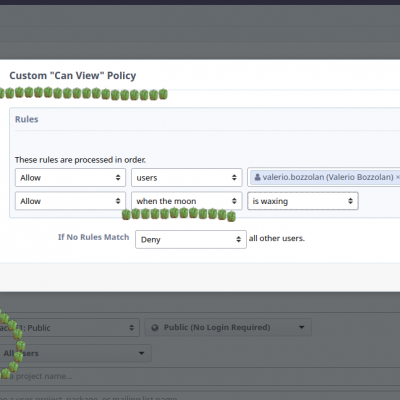Click the up-down arrows on the is waxing selector
This screenshot has height=400, width=400.
350,201
